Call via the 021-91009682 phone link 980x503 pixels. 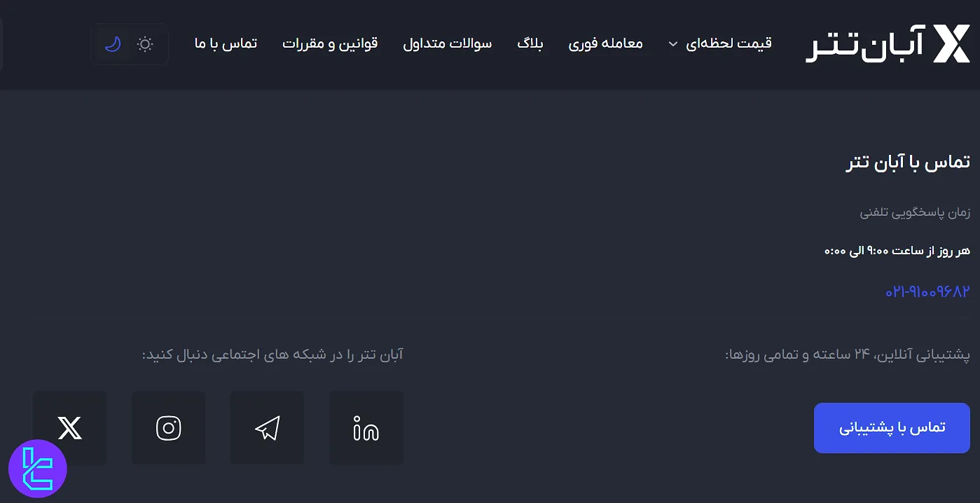click(x=926, y=291)
